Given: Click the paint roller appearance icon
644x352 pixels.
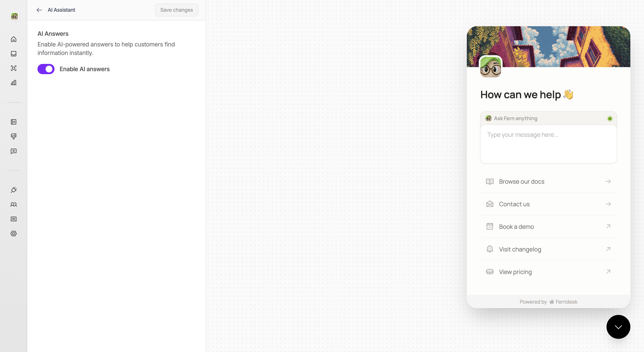Looking at the screenshot, I should click(13, 137).
